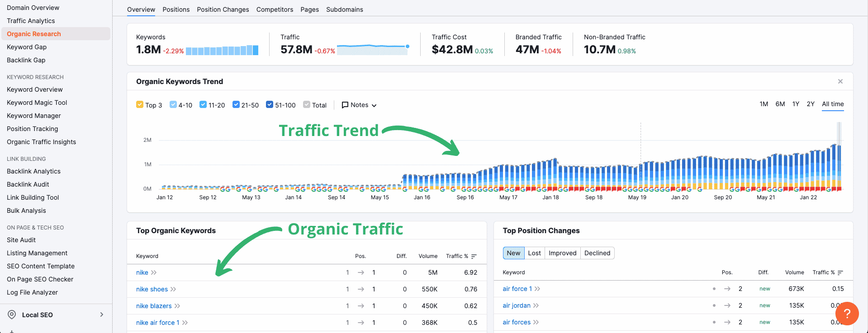Image resolution: width=868 pixels, height=333 pixels.
Task: Open Position Tracking in sidebar
Action: [33, 129]
